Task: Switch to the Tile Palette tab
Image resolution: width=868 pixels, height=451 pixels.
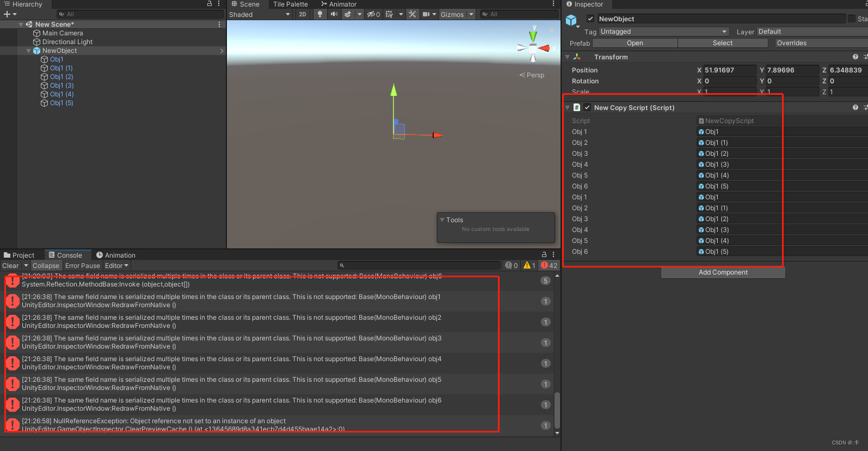Action: 290,4
